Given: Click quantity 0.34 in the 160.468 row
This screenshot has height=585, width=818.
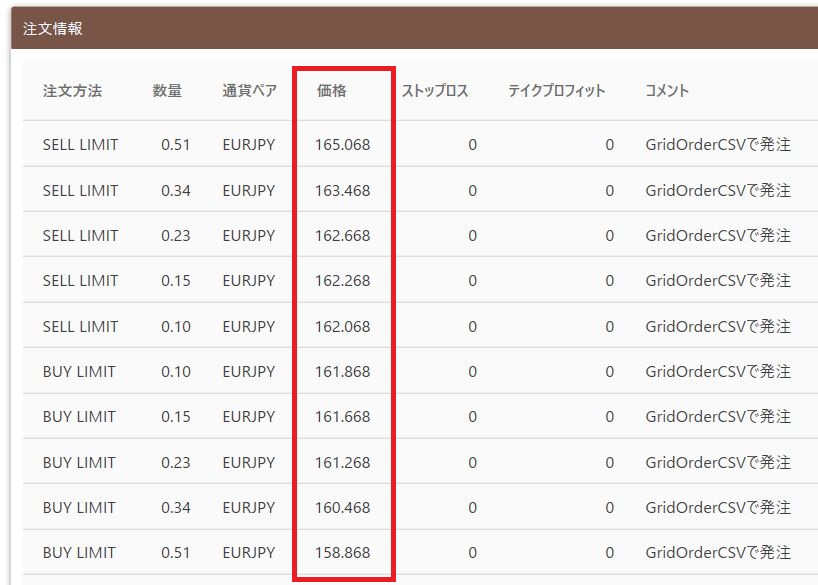Looking at the screenshot, I should [175, 508].
